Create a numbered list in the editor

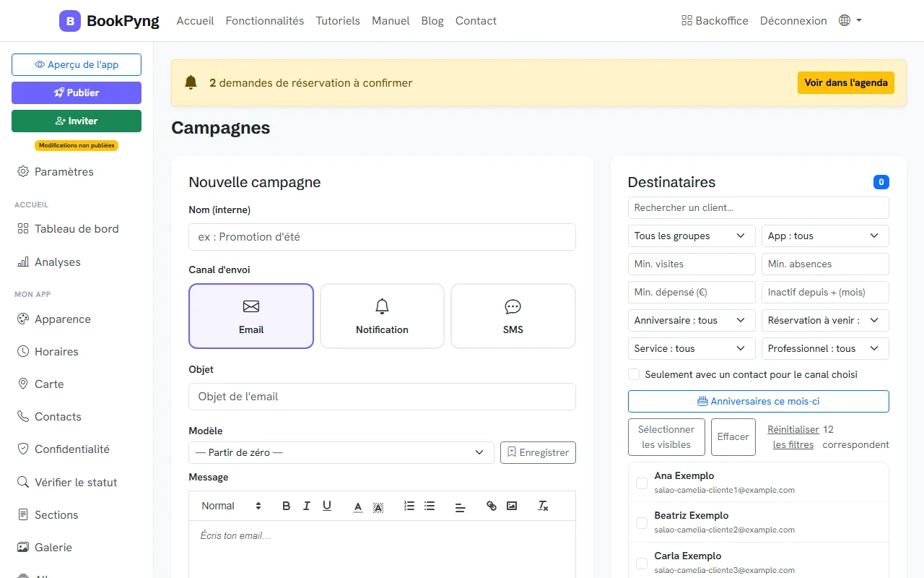[409, 506]
